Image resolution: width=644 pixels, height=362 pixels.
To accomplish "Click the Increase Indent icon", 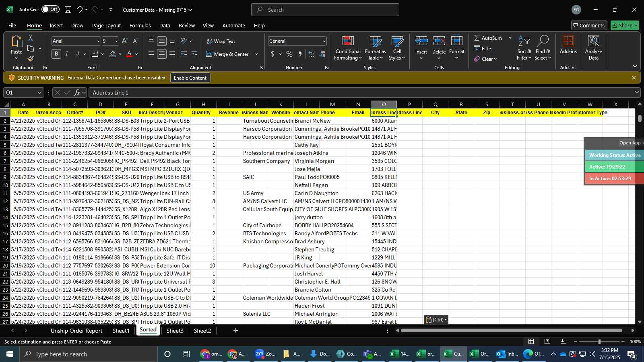I will (x=194, y=54).
